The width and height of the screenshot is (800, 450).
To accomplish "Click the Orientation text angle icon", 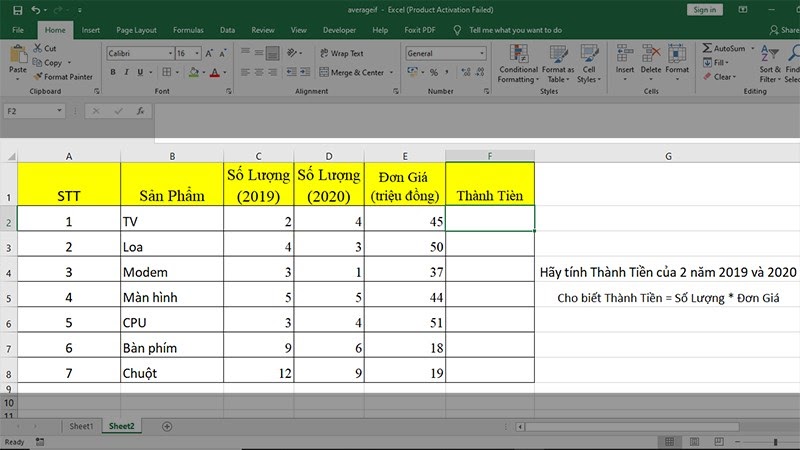I will (292, 53).
